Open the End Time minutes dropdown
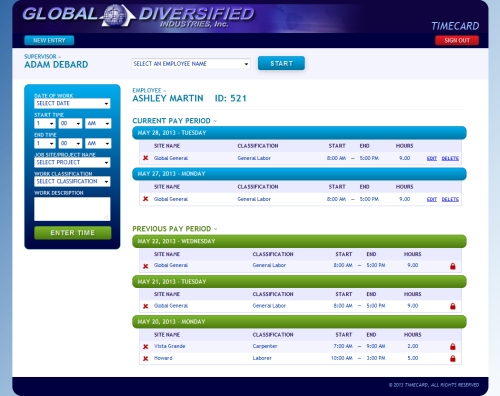This screenshot has height=396, width=500. [x=70, y=143]
